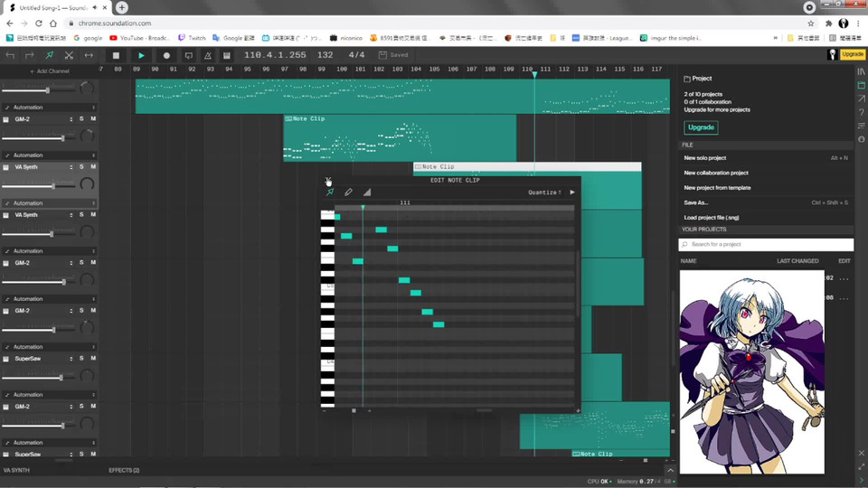The width and height of the screenshot is (868, 488).
Task: Choose New solo project
Action: pos(704,157)
